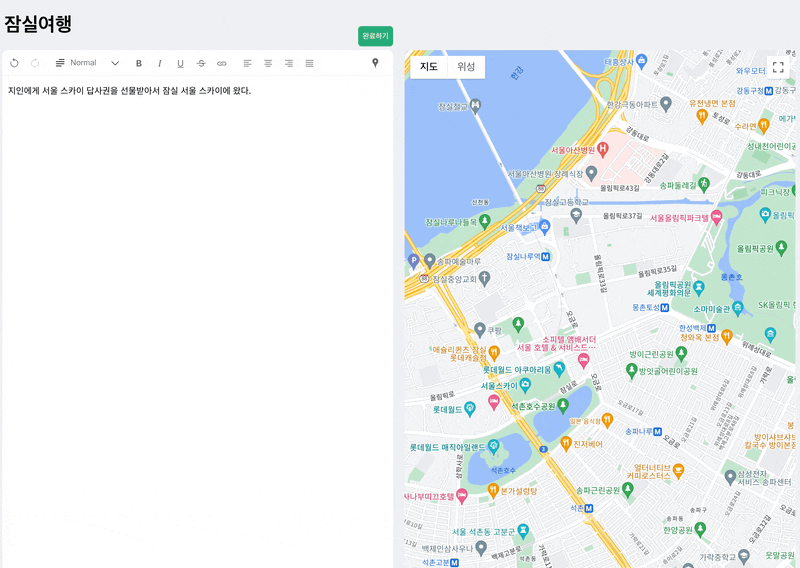Click the 송파둘레길 marker
The height and width of the screenshot is (568, 800).
tap(704, 184)
